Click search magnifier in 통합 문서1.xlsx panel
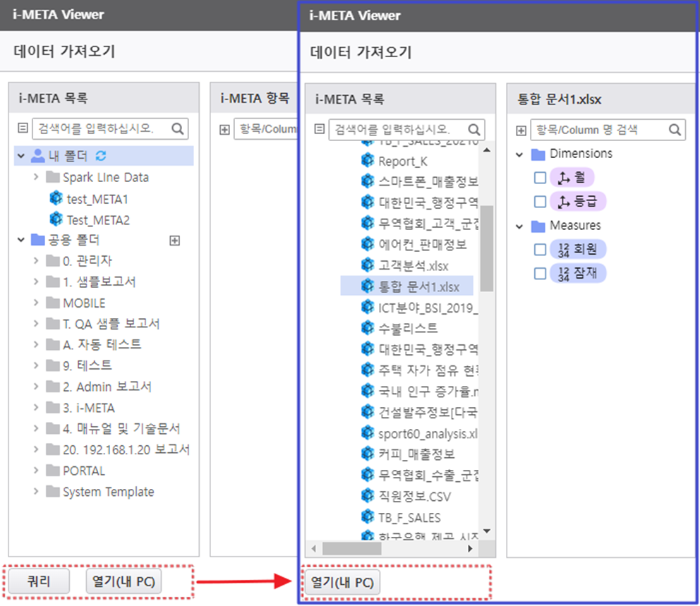 [675, 130]
